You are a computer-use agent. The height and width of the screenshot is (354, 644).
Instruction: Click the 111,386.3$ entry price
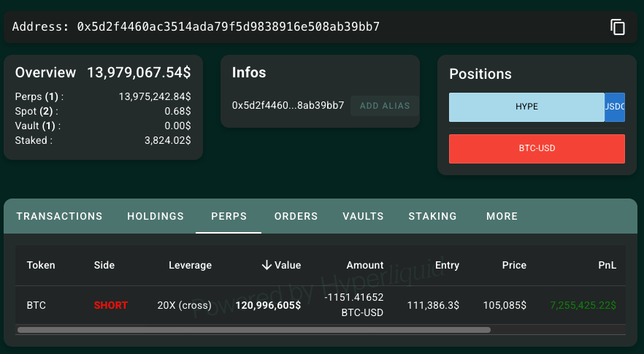tap(433, 306)
